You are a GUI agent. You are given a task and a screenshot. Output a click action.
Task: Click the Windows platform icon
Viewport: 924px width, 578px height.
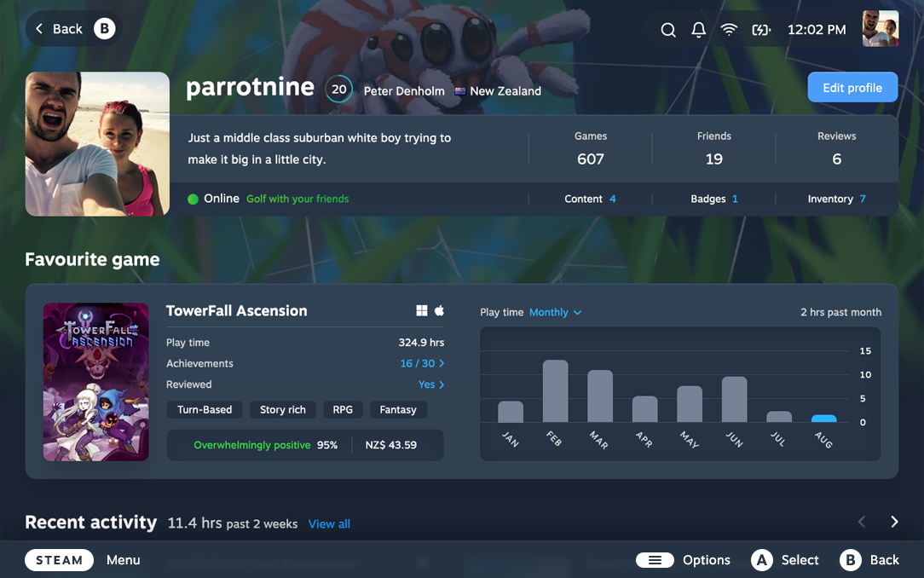click(x=421, y=310)
